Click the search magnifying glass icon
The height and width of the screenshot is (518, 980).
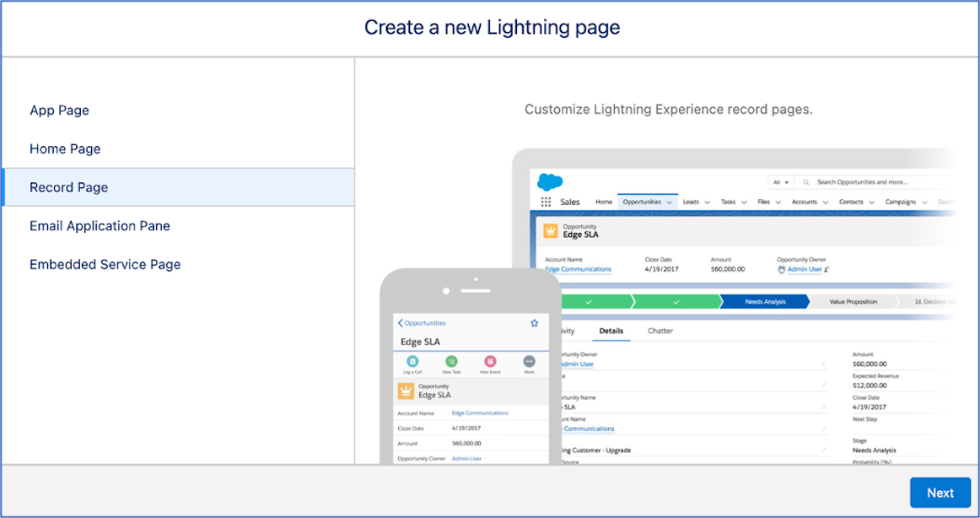805,181
